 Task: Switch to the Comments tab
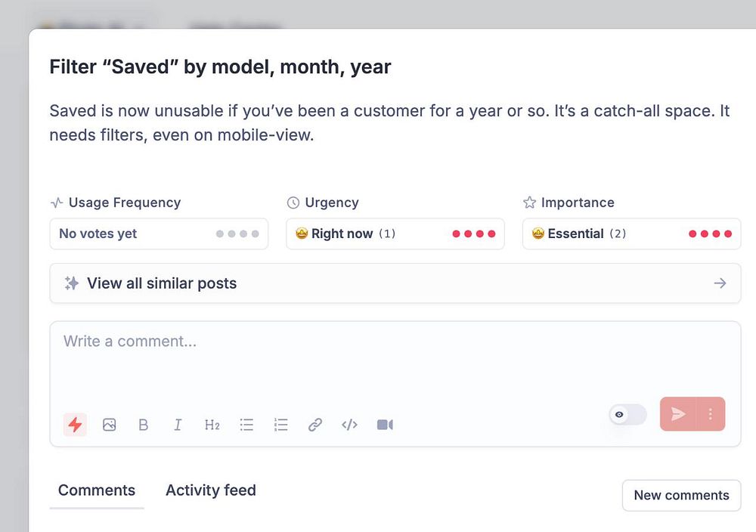[x=97, y=490]
